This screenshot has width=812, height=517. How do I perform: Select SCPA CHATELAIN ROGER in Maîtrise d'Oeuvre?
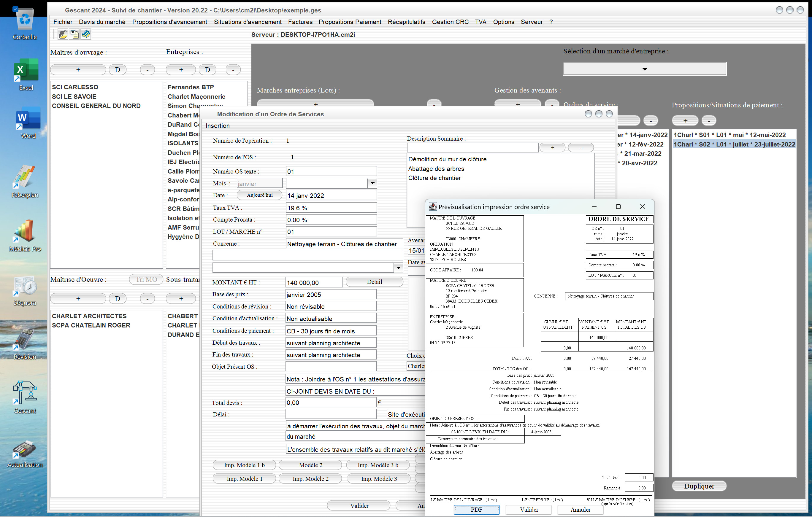pyautogui.click(x=91, y=325)
